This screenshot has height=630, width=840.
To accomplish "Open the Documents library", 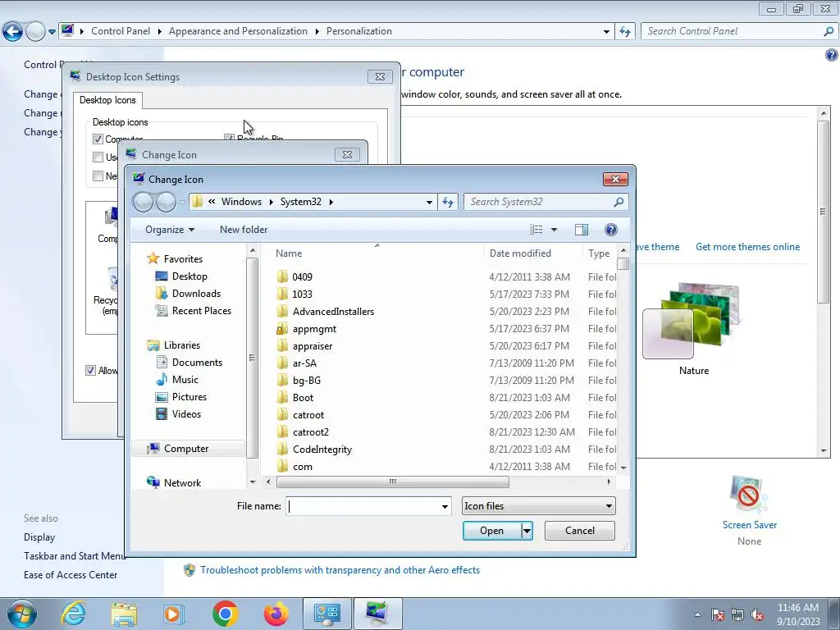I will pos(197,362).
